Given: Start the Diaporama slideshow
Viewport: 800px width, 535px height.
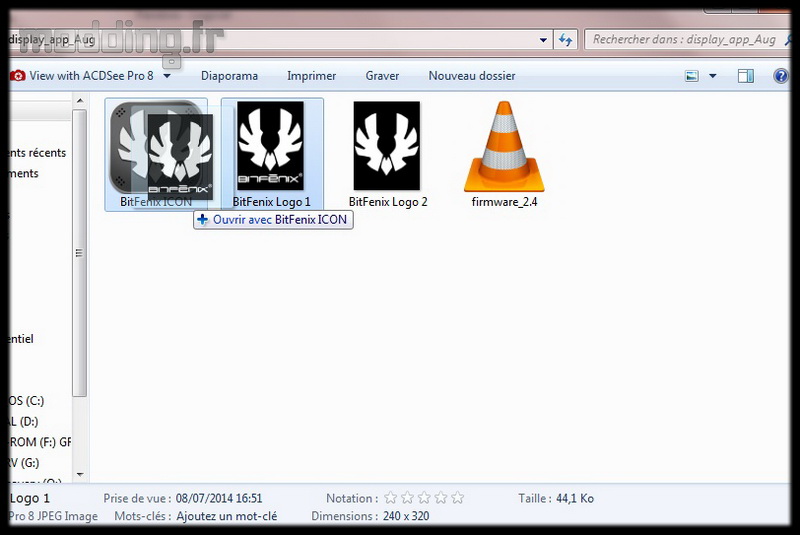Looking at the screenshot, I should click(229, 76).
